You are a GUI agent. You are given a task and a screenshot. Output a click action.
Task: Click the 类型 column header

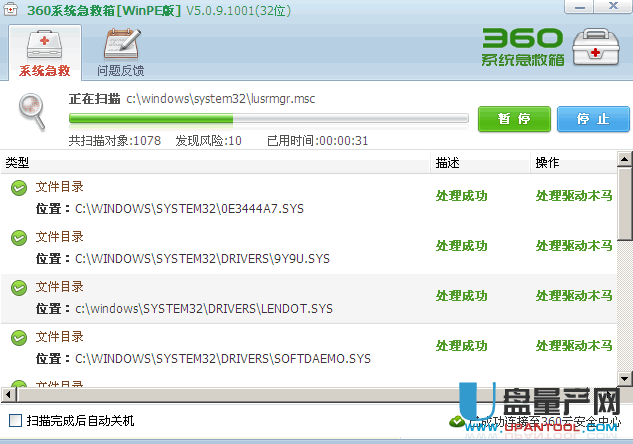pos(215,163)
